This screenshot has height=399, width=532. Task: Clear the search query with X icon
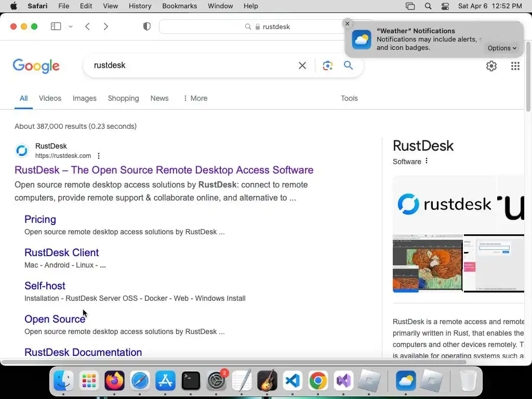pyautogui.click(x=302, y=65)
